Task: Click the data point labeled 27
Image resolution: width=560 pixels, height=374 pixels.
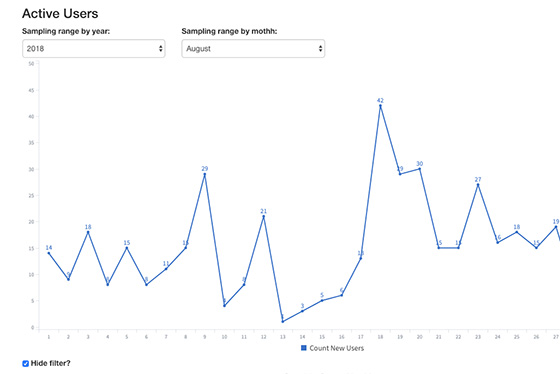Action: tap(478, 185)
